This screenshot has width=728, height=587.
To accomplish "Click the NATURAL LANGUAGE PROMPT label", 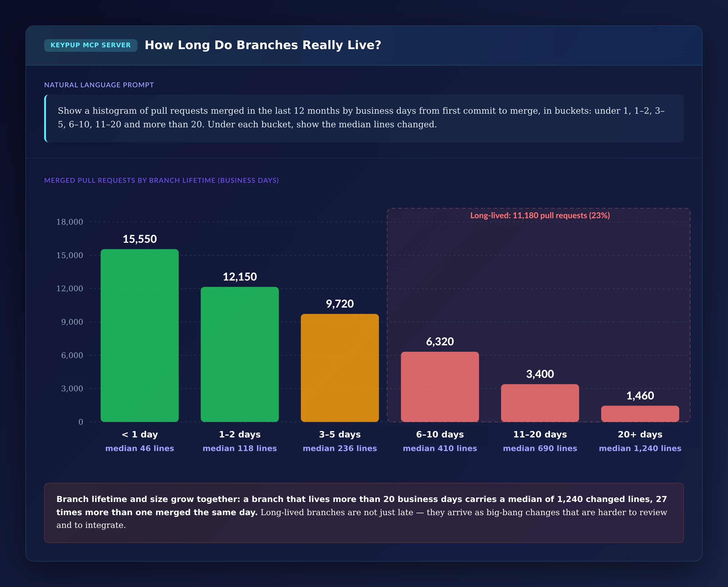I will [99, 85].
